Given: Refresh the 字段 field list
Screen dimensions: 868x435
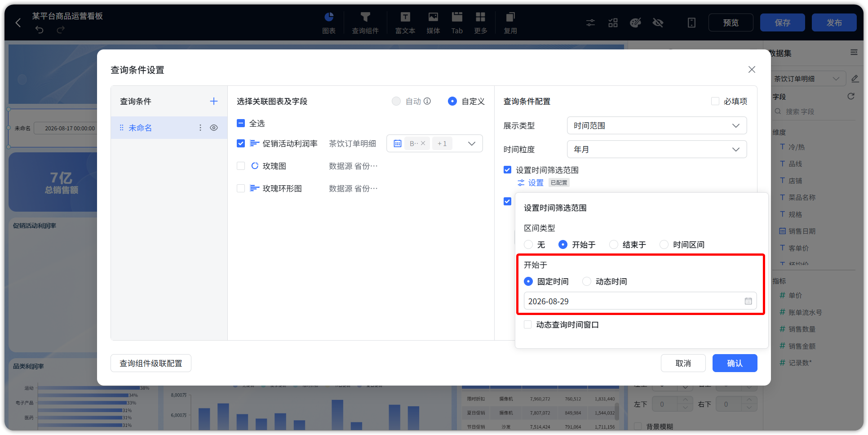Looking at the screenshot, I should pyautogui.click(x=851, y=96).
